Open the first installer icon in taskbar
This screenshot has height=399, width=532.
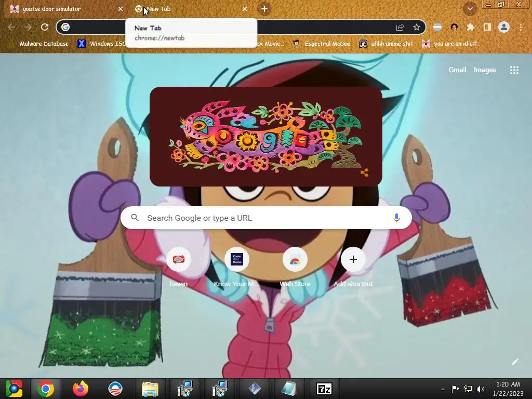pyautogui.click(x=184, y=389)
